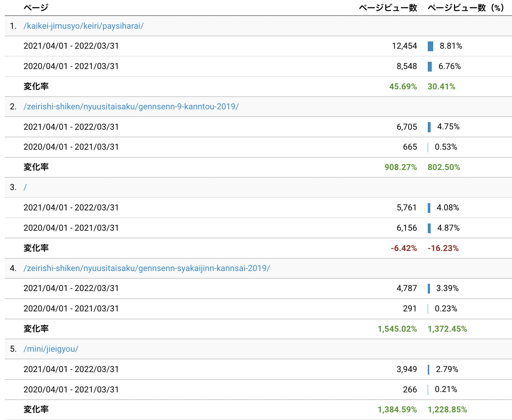Click the blue bar beside 6.76%

(x=430, y=66)
